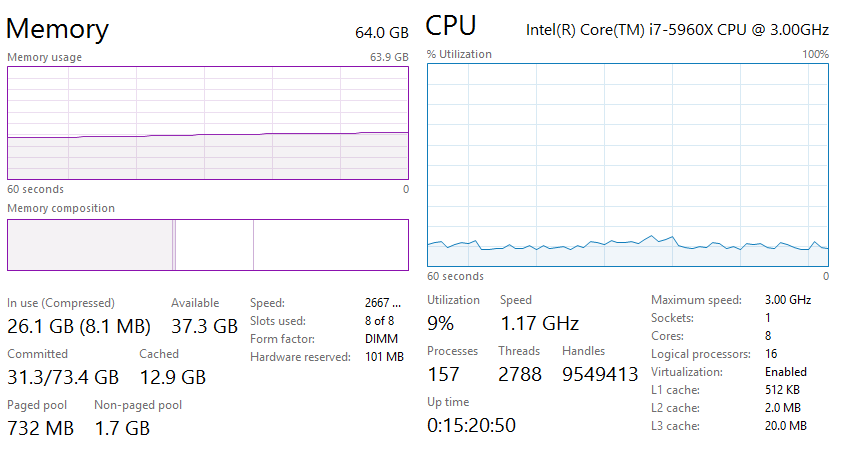Click the Committed 31.3/73.4 GB value
This screenshot has height=449, width=847.
tap(62, 377)
